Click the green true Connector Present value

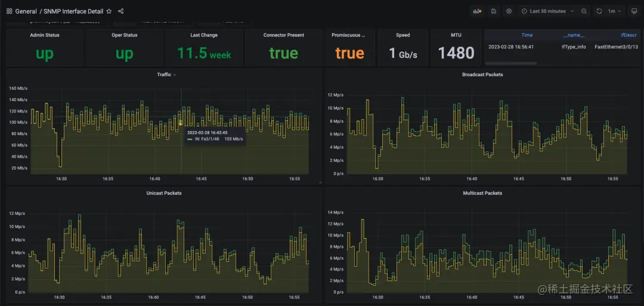tap(284, 54)
